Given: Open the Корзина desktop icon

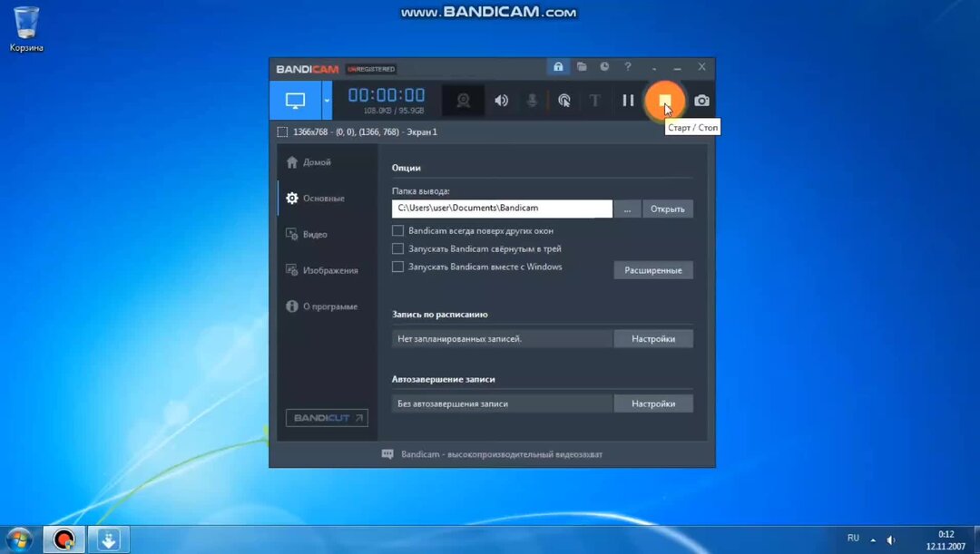Looking at the screenshot, I should (26, 29).
